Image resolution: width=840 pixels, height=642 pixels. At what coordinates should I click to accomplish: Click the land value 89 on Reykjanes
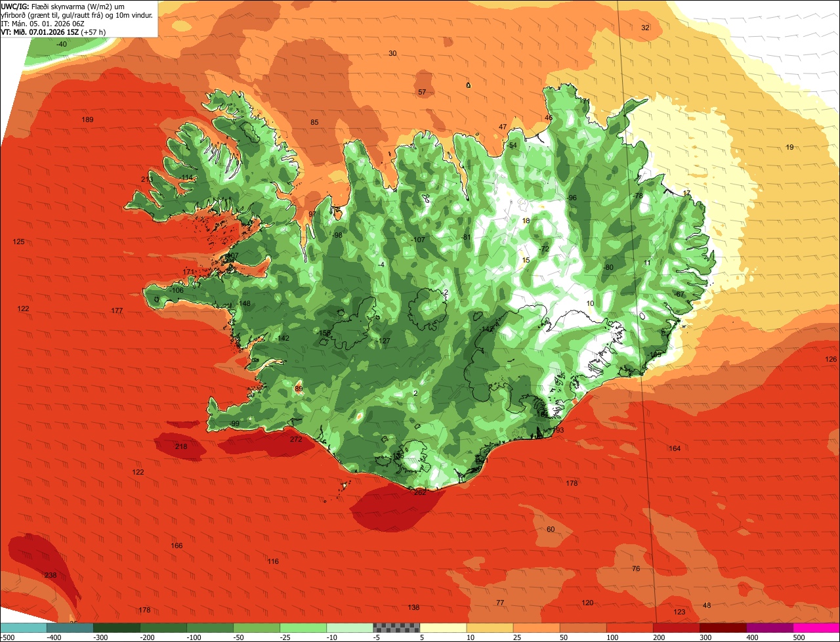299,389
